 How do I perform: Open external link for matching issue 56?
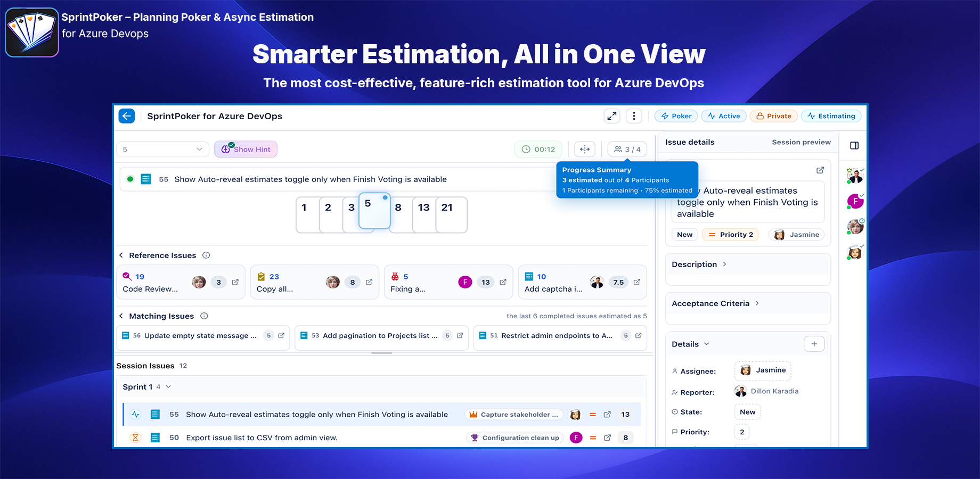(x=281, y=335)
